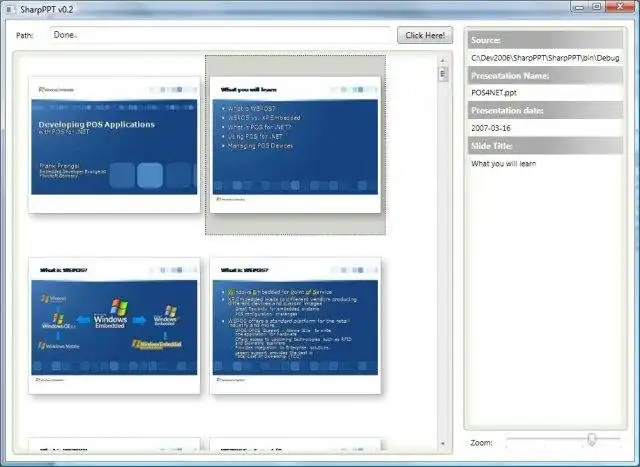Click the scrollbar down arrow in slide list
The image size is (640, 467).
click(443, 444)
